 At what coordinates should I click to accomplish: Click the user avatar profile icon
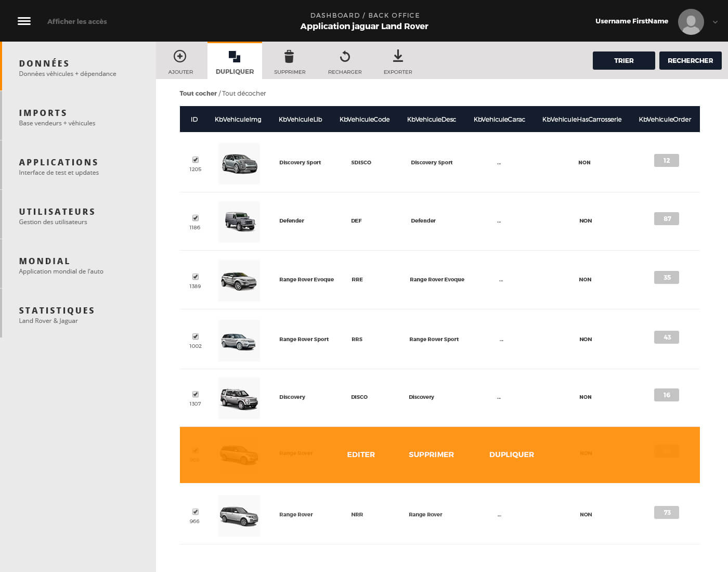(691, 21)
